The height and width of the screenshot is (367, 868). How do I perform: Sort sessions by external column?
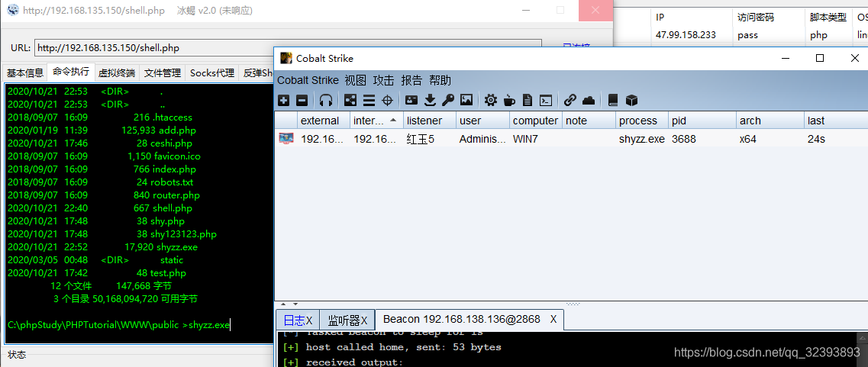pos(323,120)
